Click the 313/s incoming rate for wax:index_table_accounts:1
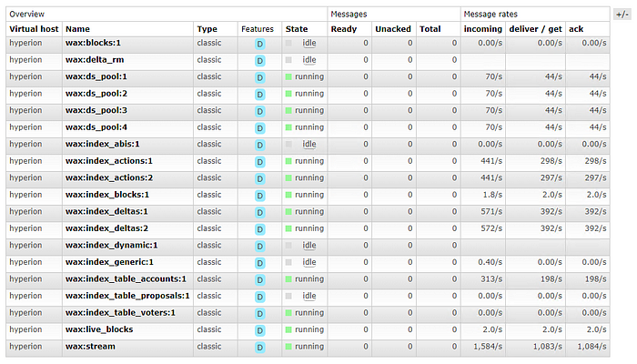 tap(491, 279)
